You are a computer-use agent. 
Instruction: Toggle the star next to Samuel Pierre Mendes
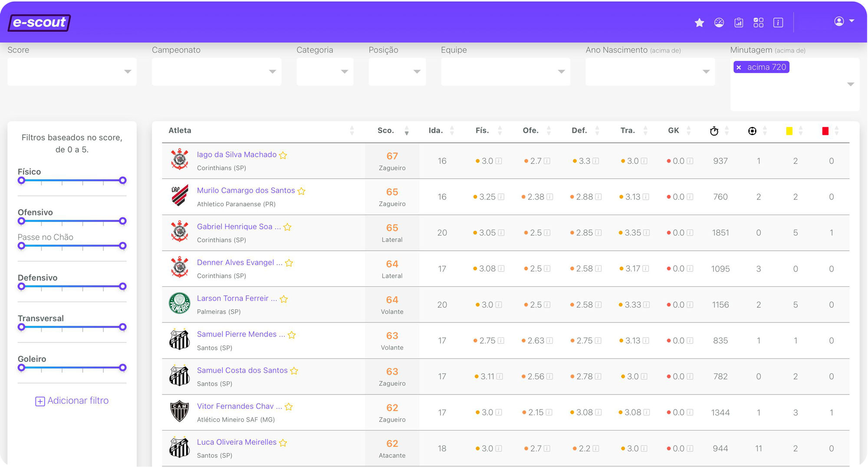pyautogui.click(x=291, y=335)
